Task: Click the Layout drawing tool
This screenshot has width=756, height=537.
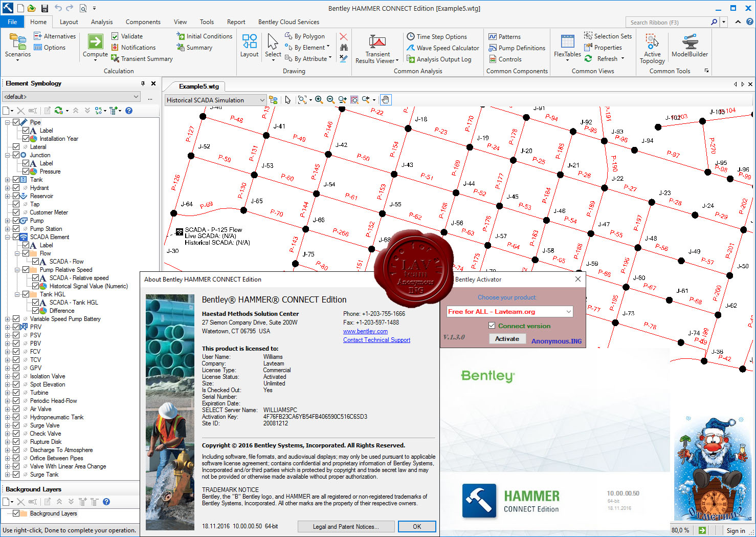Action: pyautogui.click(x=250, y=45)
